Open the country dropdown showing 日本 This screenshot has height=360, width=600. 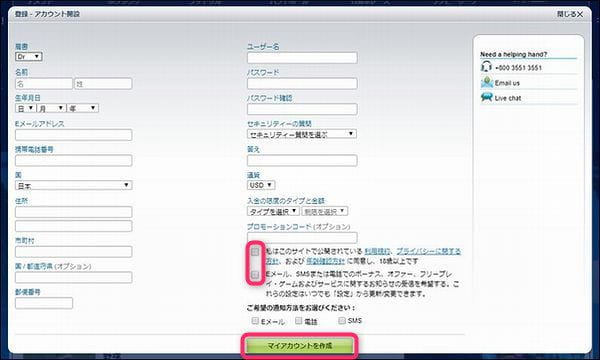pos(73,186)
